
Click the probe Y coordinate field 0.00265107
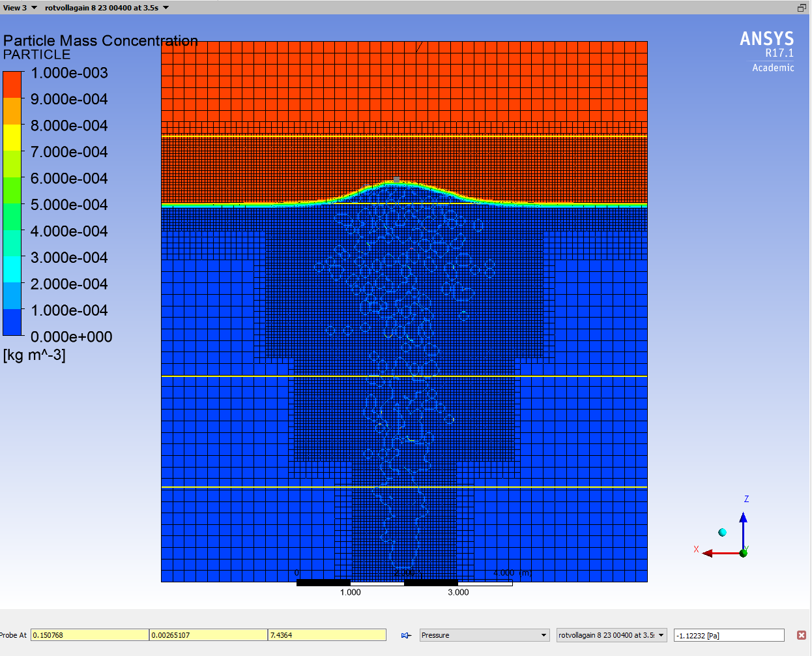(208, 635)
